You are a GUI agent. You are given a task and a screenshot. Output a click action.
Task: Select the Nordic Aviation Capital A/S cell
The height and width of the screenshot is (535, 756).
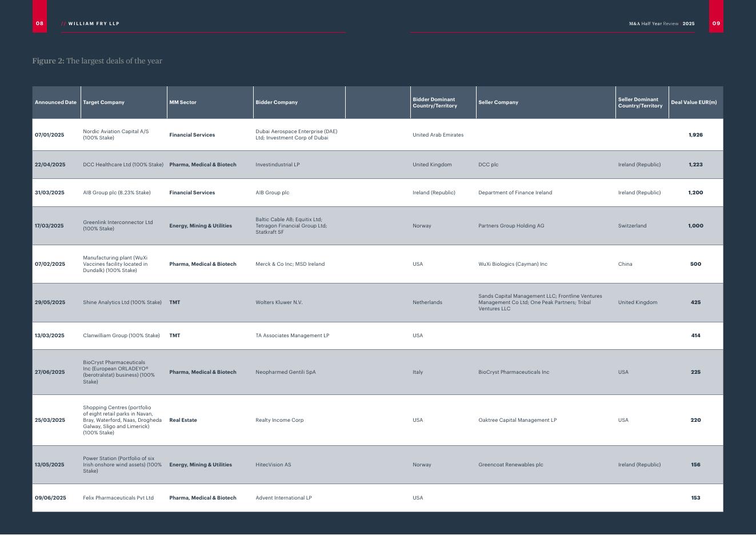pyautogui.click(x=116, y=135)
